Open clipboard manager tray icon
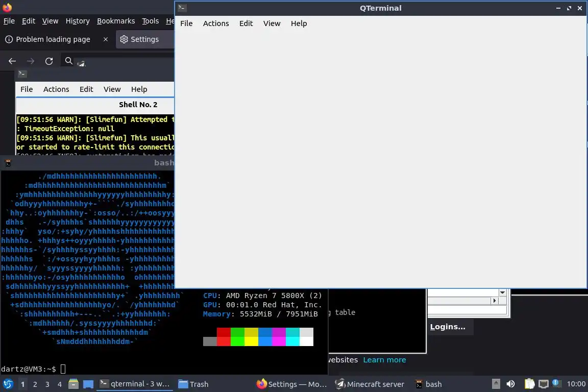Image resolution: width=588 pixels, height=392 pixels. tap(529, 384)
